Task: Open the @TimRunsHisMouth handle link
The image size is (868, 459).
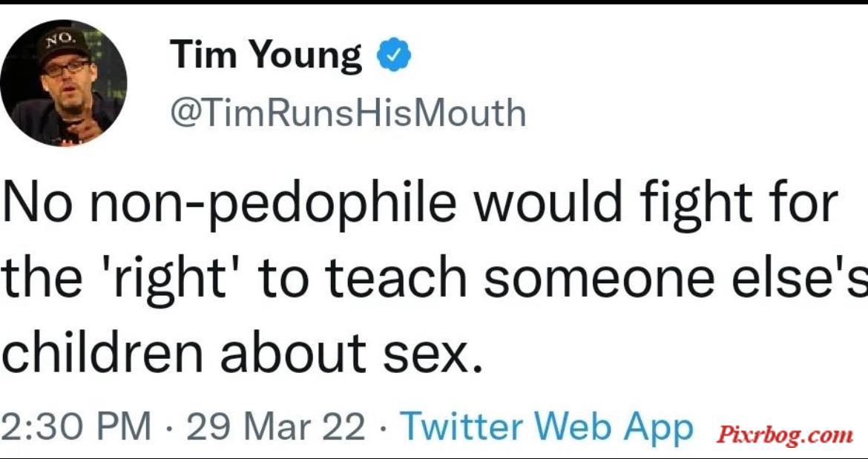Action: click(x=348, y=112)
